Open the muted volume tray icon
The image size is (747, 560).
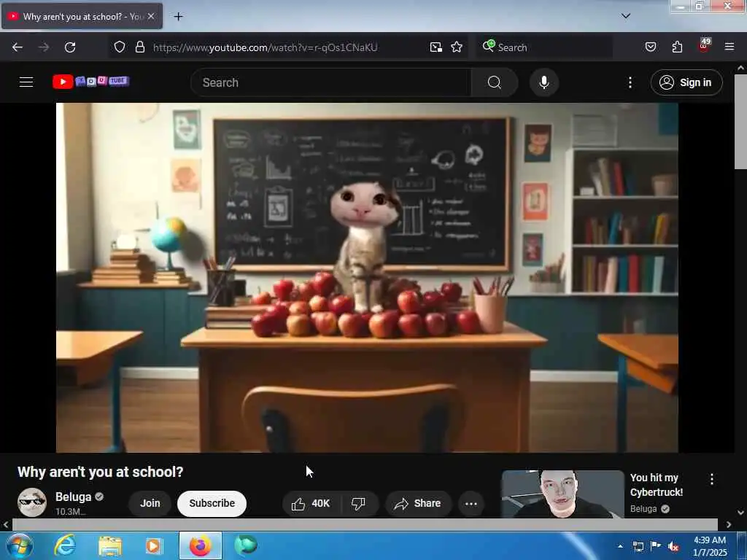point(673,547)
